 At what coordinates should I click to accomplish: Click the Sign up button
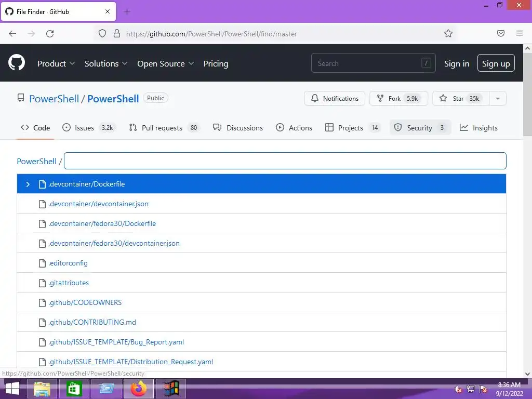click(x=496, y=63)
